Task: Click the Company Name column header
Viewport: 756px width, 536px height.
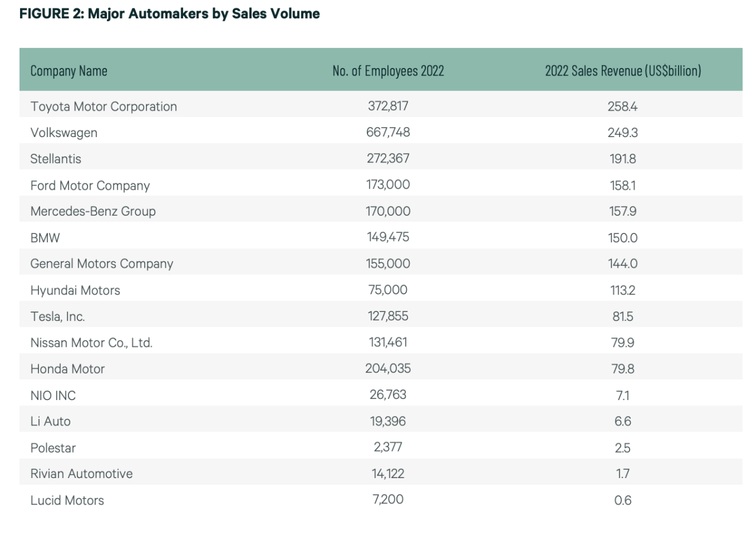Action: tap(69, 72)
